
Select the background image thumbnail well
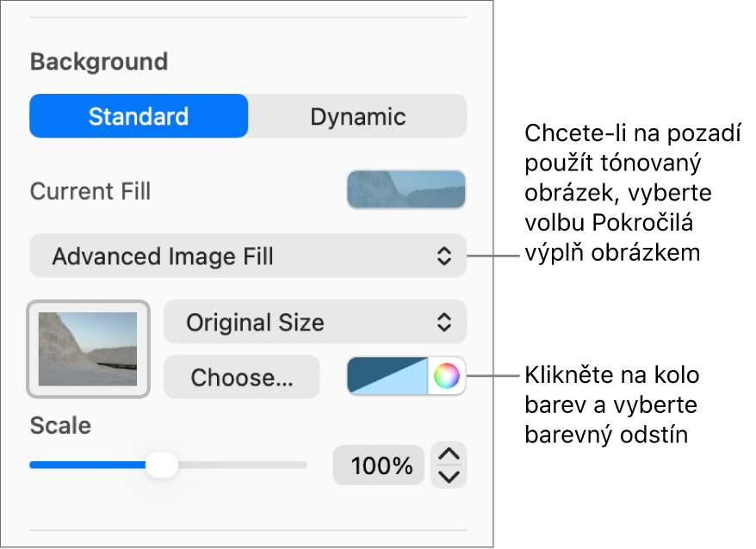[89, 349]
